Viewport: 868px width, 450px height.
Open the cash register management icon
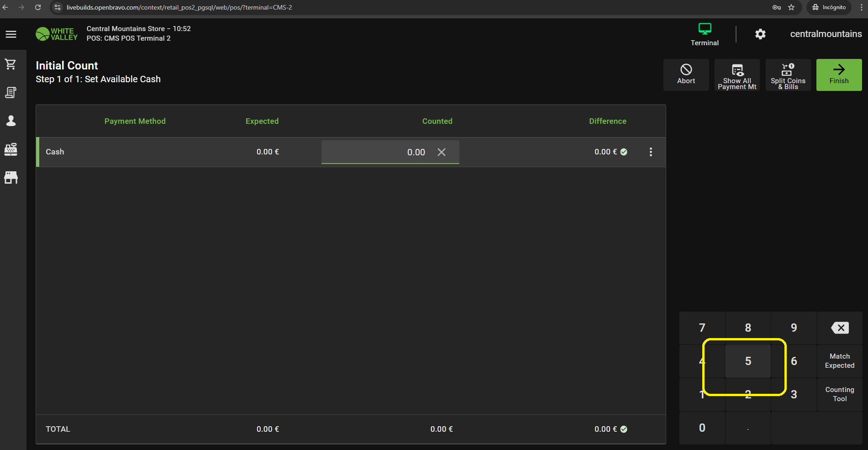pos(11,149)
